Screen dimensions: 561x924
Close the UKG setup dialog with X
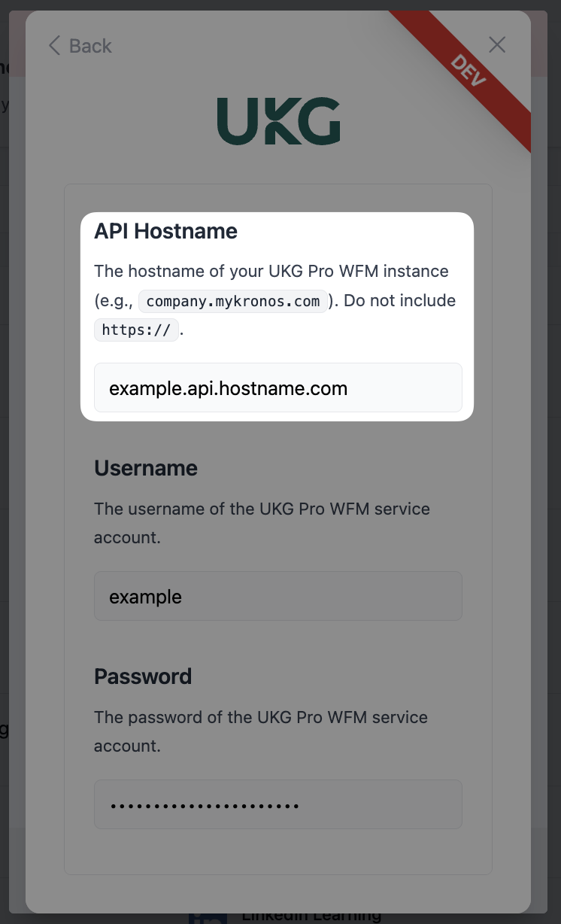point(497,45)
